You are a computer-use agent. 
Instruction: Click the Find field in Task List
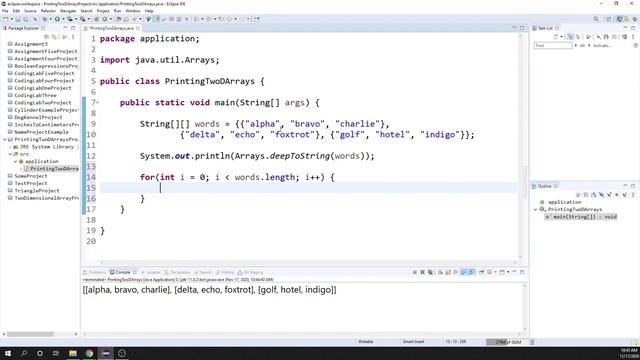[x=553, y=45]
